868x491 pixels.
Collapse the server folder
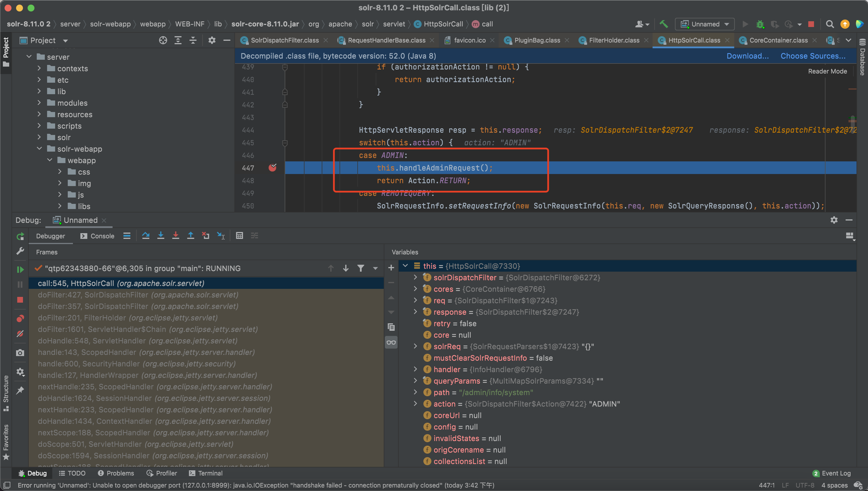click(x=29, y=57)
